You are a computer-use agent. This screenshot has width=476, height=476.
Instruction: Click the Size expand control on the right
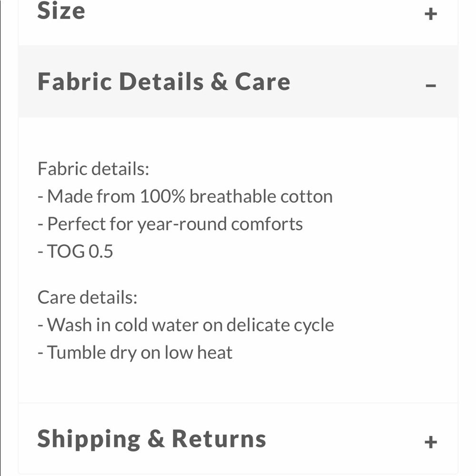tap(431, 13)
